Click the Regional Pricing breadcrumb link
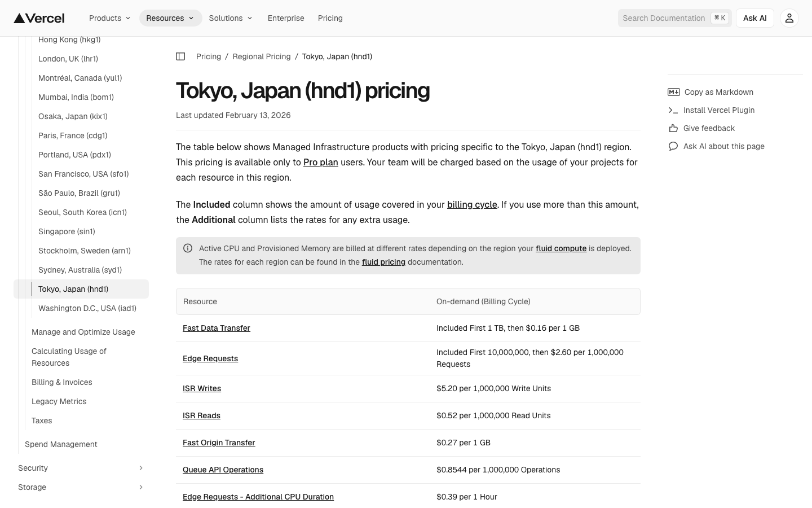 [262, 56]
